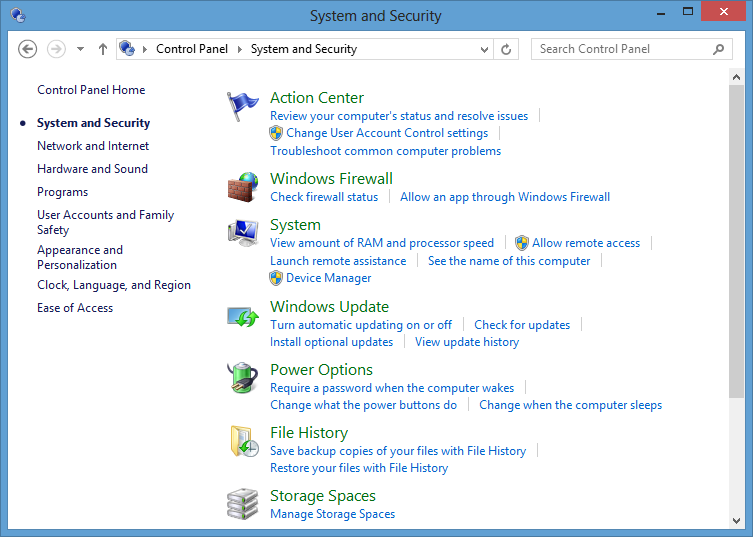Refresh the Control Panel view
This screenshot has height=537, width=753.
tap(506, 49)
